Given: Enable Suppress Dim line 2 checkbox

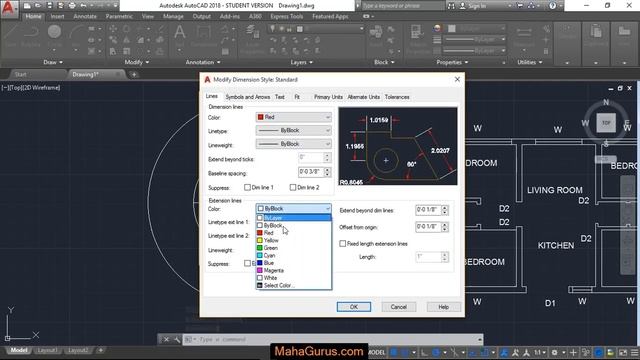Looking at the screenshot, I should 293,187.
